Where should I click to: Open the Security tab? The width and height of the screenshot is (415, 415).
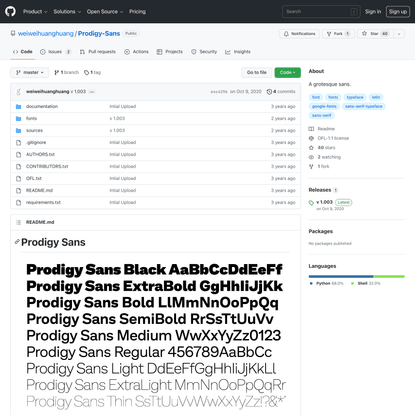[204, 52]
